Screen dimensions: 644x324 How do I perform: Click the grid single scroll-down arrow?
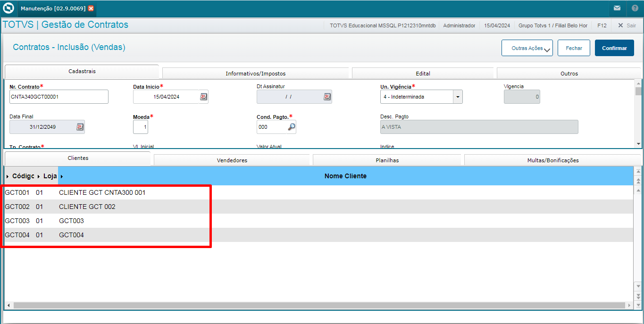[x=638, y=286]
